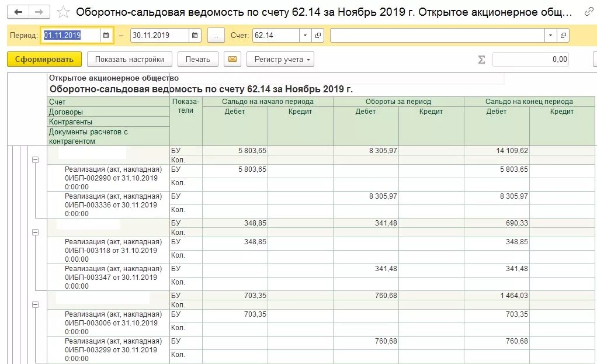Image resolution: width=597 pixels, height=364 pixels.
Task: Click report title row in spreadsheet
Action: tap(201, 89)
